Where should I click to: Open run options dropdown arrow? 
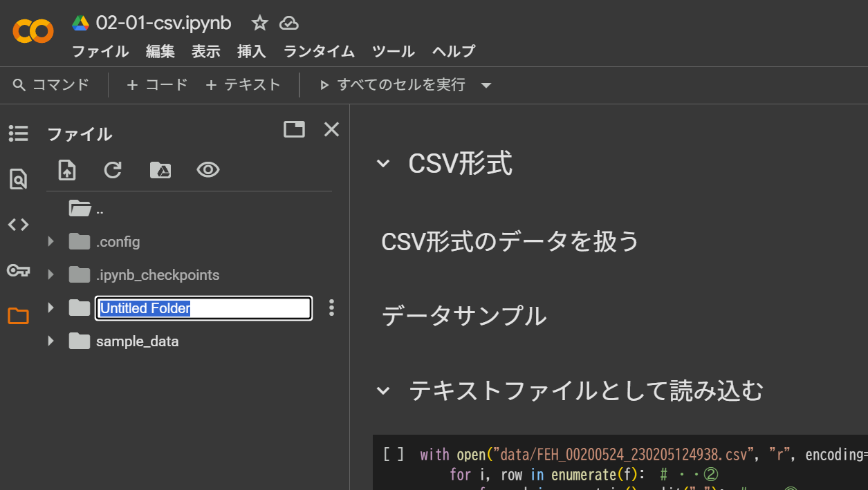(486, 86)
